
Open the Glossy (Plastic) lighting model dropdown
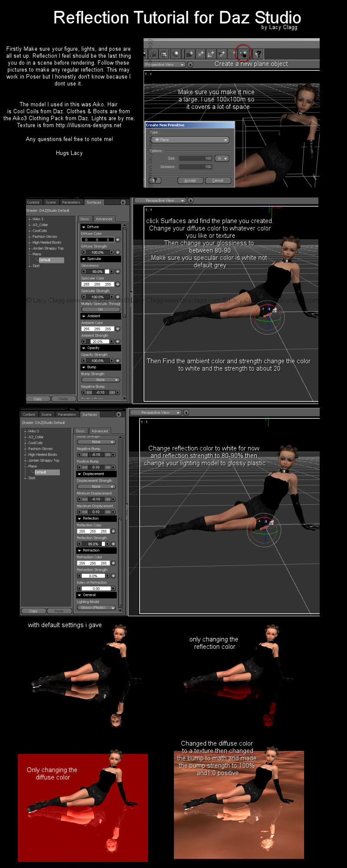(96, 608)
